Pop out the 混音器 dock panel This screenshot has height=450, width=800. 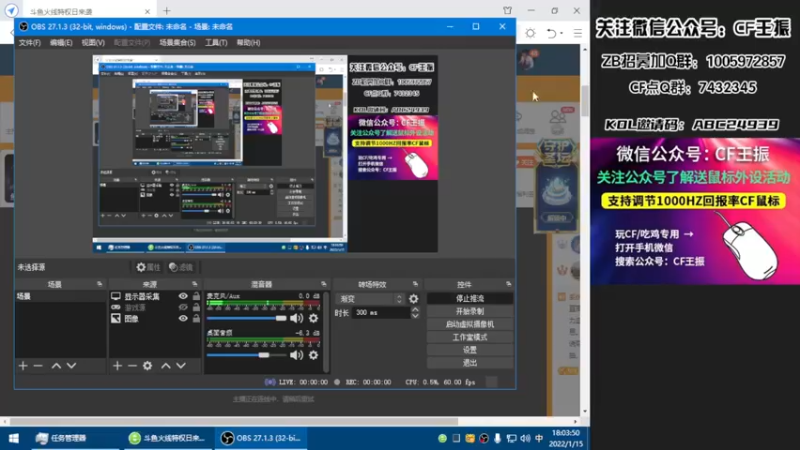coord(323,284)
